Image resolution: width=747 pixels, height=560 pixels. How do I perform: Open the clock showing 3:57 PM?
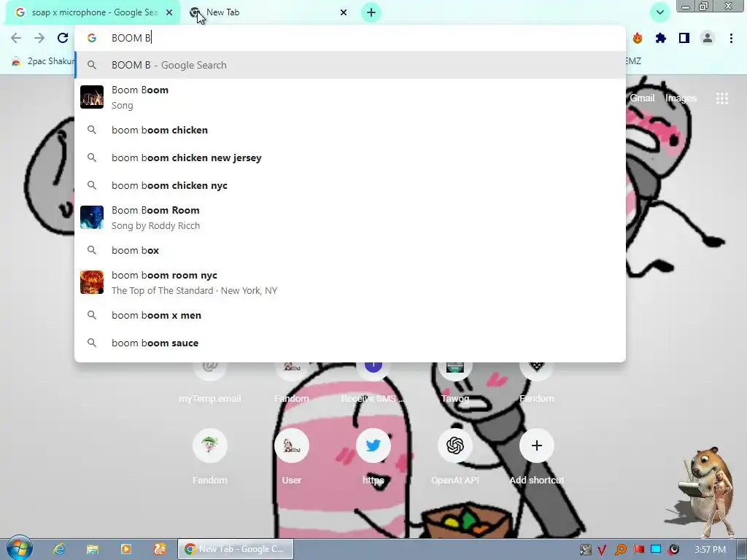[x=710, y=550]
